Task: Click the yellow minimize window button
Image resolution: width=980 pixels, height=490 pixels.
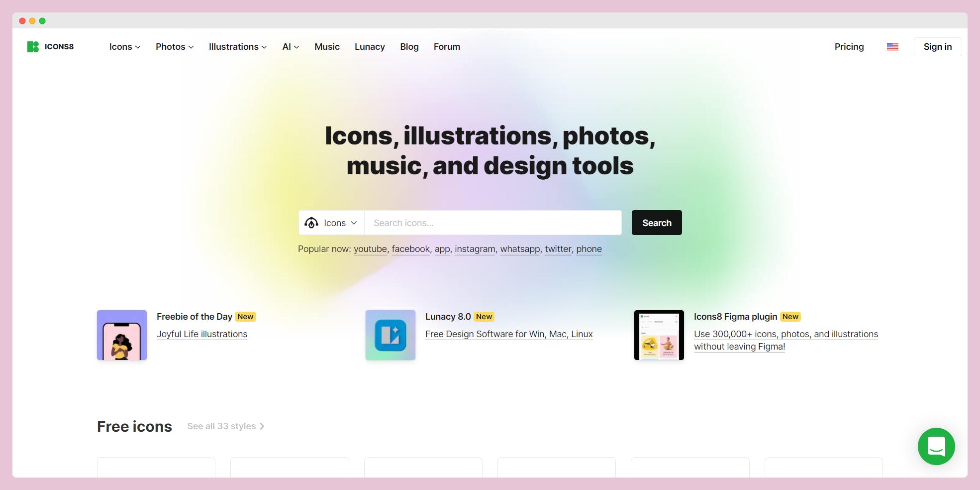Action: pyautogui.click(x=32, y=21)
